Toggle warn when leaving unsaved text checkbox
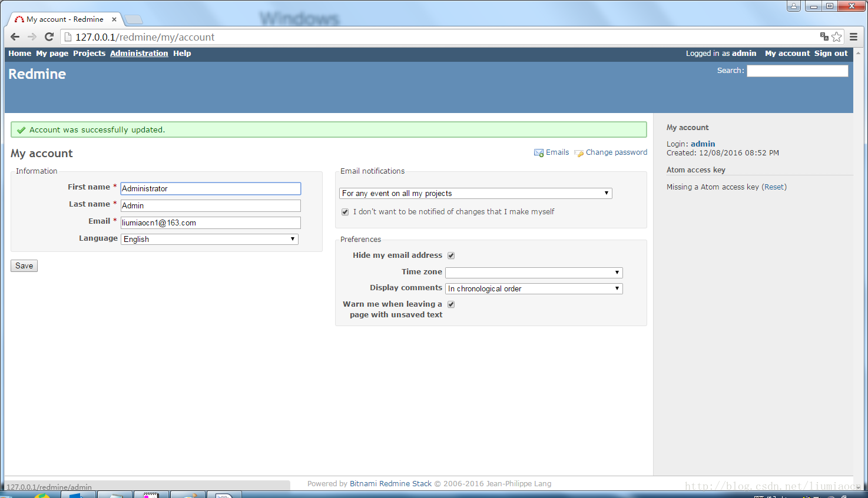 (x=451, y=304)
